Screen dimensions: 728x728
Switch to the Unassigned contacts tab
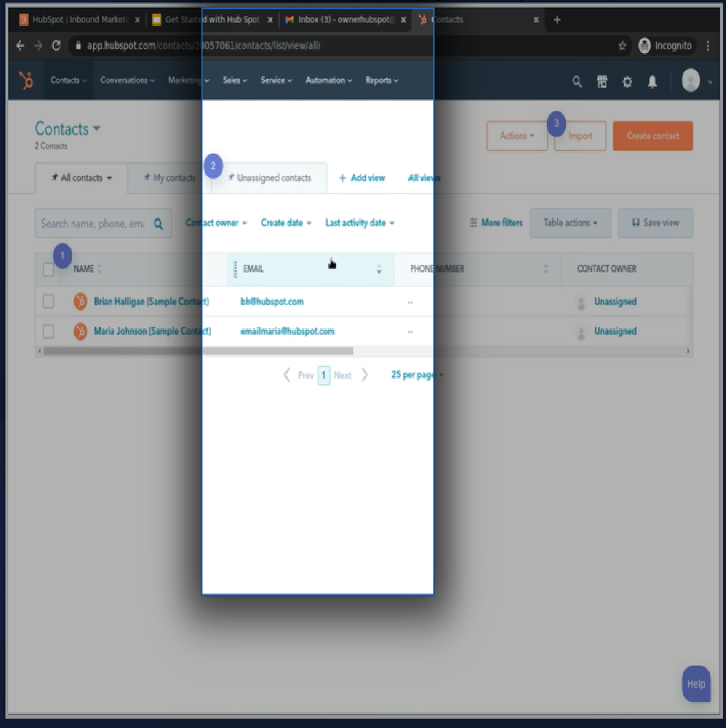click(x=269, y=178)
